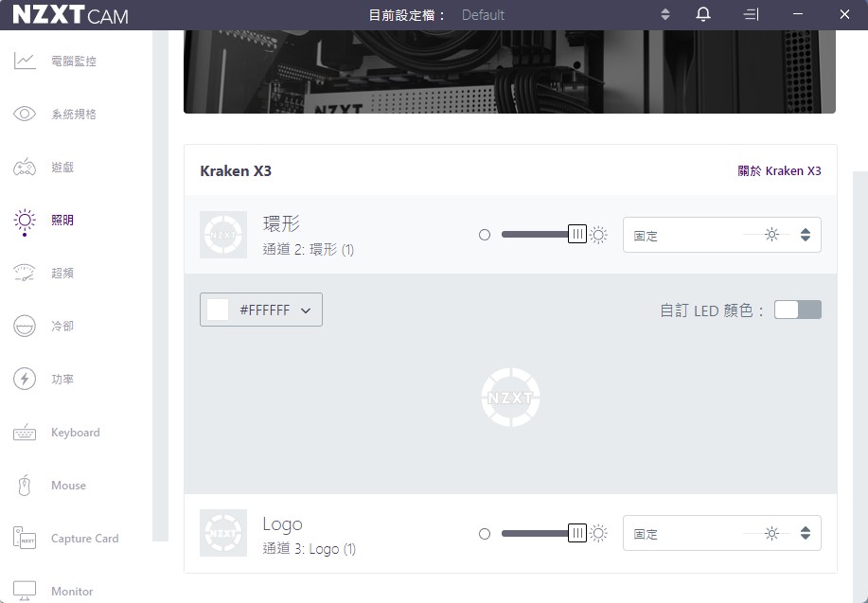Image resolution: width=868 pixels, height=603 pixels.
Task: Click the Monitor sidebar icon
Action: coord(25,591)
